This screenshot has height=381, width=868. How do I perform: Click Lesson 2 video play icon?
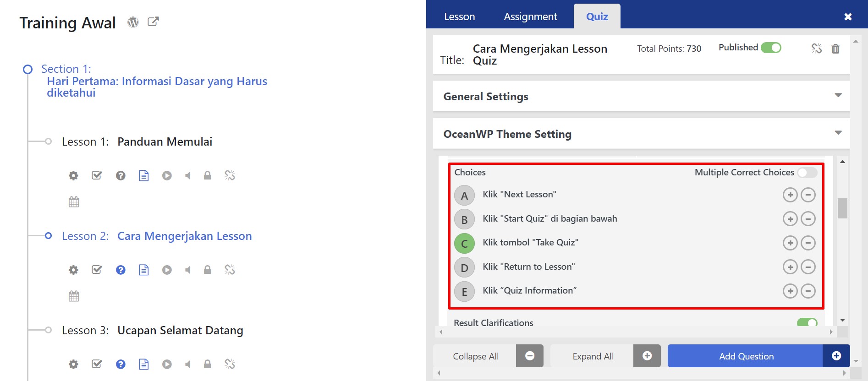click(x=167, y=270)
